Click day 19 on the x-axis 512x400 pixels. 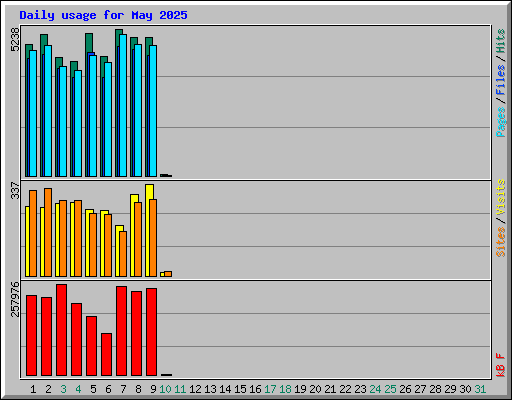coord(300,389)
